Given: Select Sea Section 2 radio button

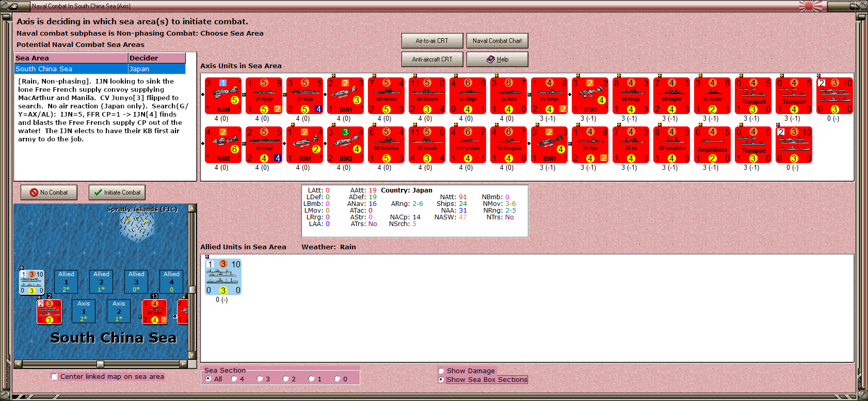Looking at the screenshot, I should (286, 379).
